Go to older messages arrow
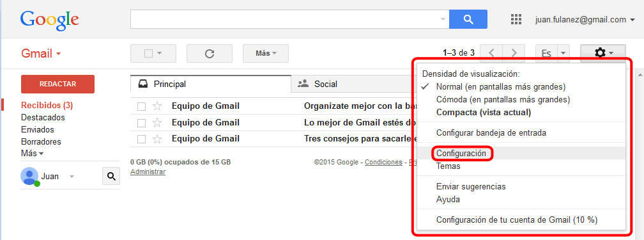The image size is (644, 240). (x=513, y=53)
